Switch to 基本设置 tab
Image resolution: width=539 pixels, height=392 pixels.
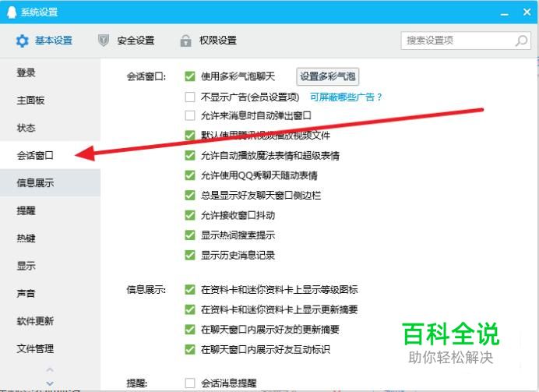tap(44, 41)
